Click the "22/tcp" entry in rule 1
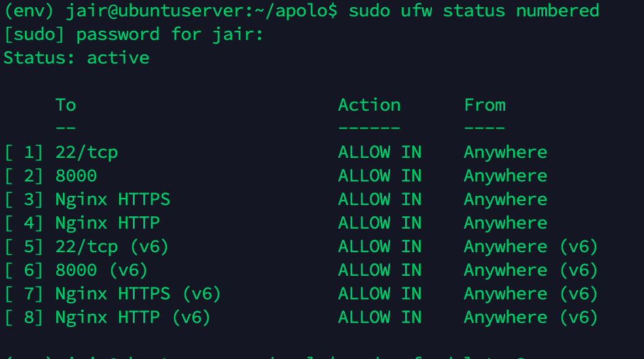The height and width of the screenshot is (359, 644). click(86, 152)
